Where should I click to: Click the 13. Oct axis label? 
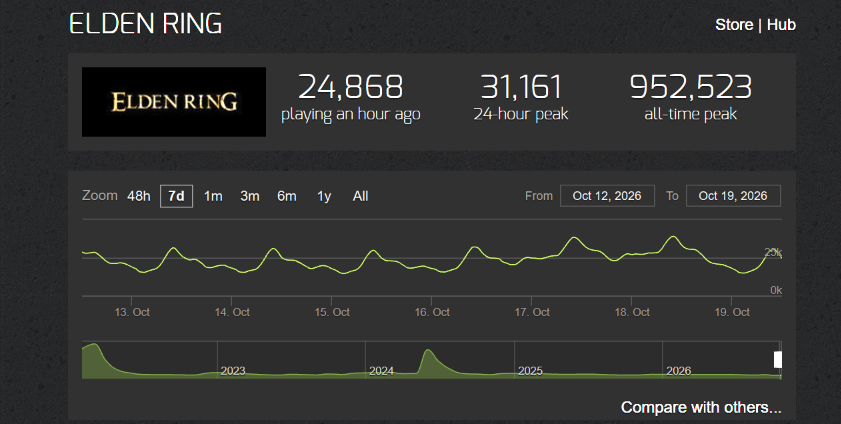click(132, 312)
